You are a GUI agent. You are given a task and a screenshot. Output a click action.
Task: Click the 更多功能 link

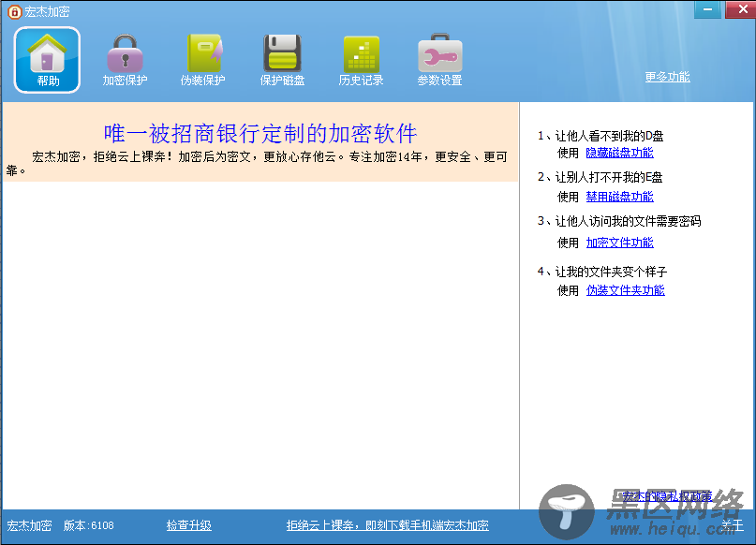[667, 77]
